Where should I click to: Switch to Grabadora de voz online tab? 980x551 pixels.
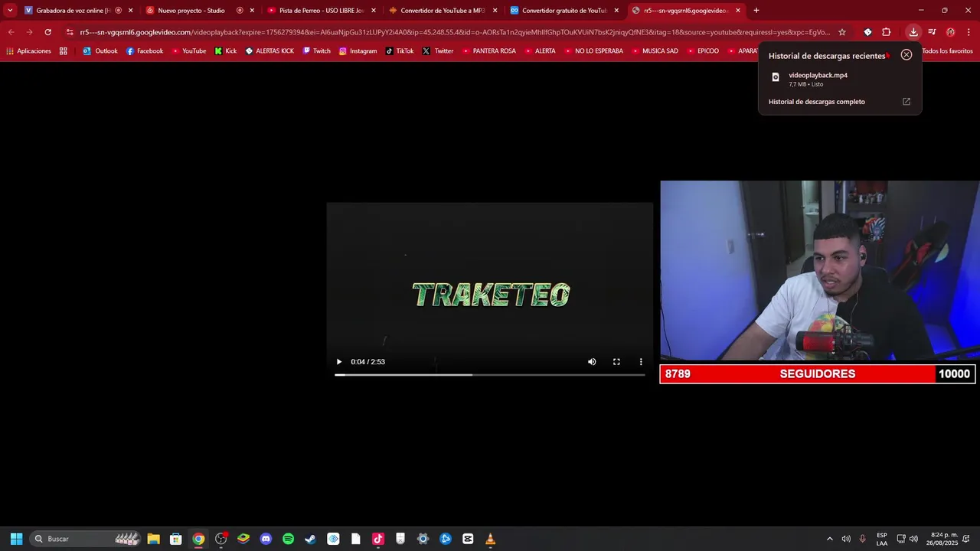[x=73, y=11]
